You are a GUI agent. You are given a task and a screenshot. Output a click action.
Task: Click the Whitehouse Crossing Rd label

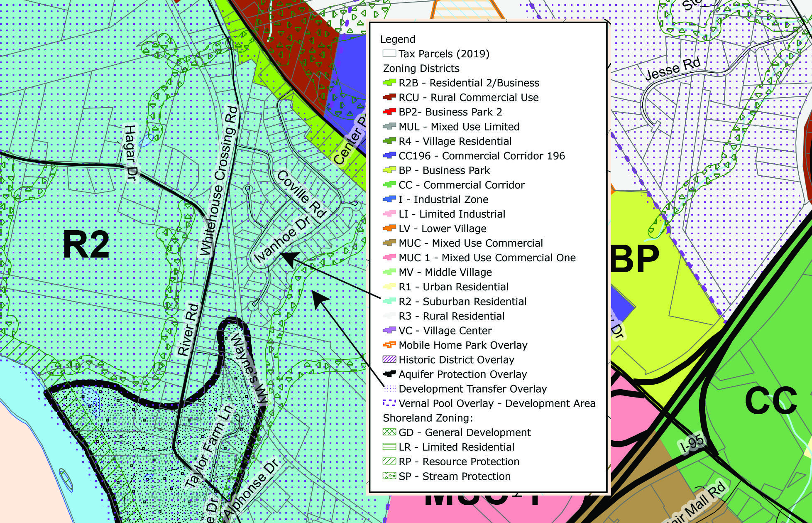pyautogui.click(x=219, y=181)
